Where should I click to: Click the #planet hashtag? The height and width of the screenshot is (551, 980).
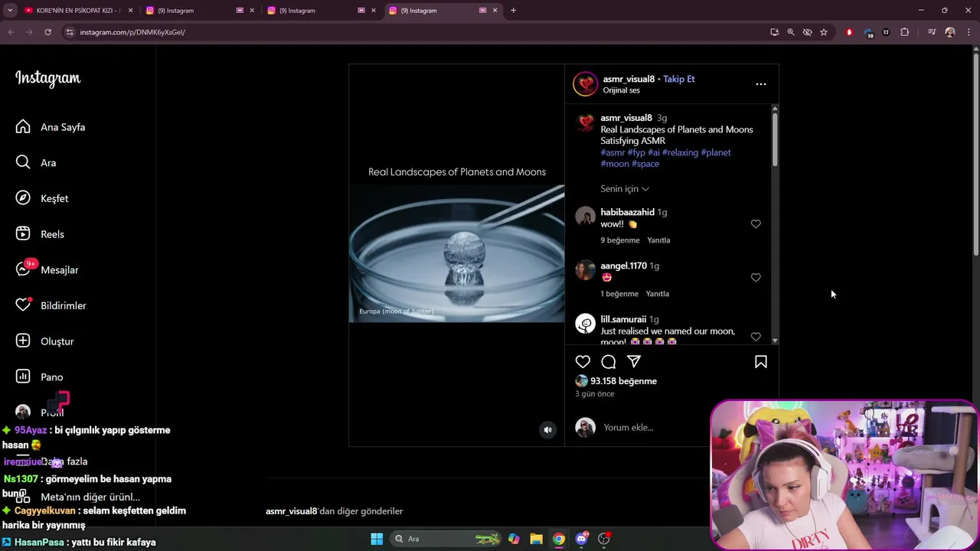[716, 152]
